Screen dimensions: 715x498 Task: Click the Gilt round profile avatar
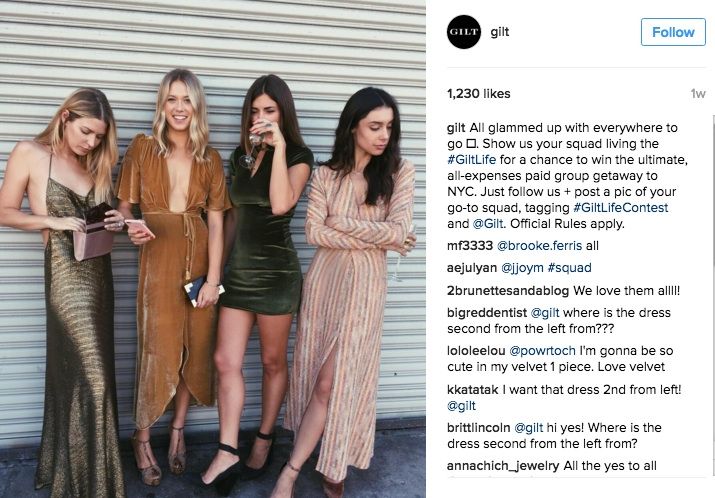click(464, 32)
